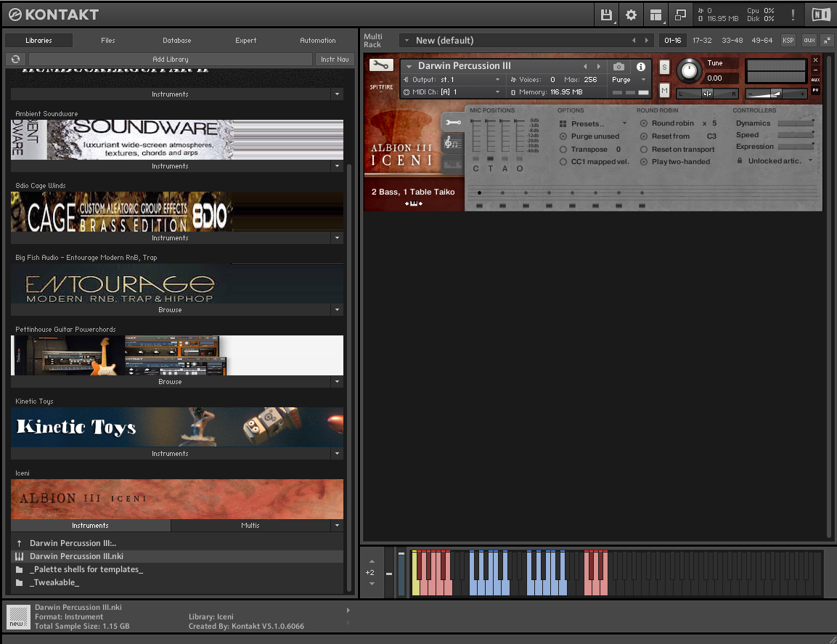
Task: Open Kontakt options via gear icon
Action: [x=631, y=15]
